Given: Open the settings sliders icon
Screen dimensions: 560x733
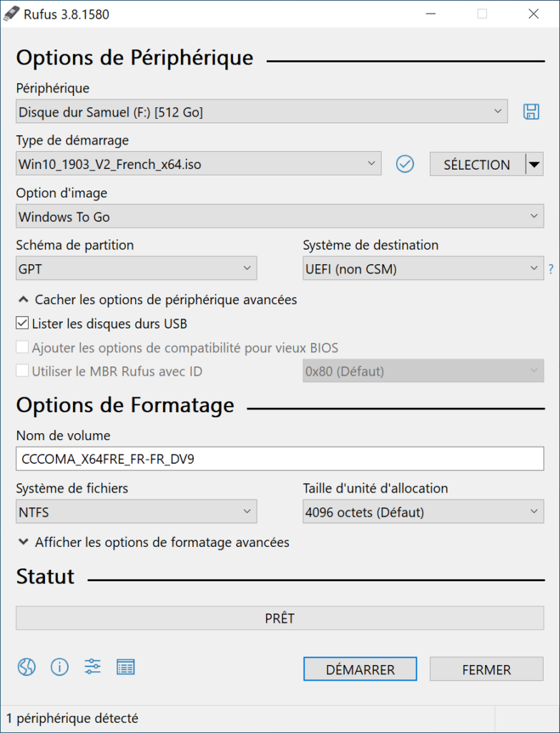Looking at the screenshot, I should (92, 666).
